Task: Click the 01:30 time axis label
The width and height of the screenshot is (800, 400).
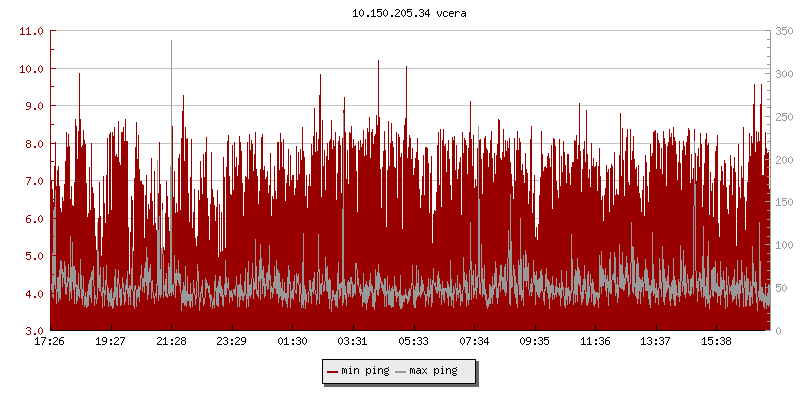Action: (x=292, y=341)
